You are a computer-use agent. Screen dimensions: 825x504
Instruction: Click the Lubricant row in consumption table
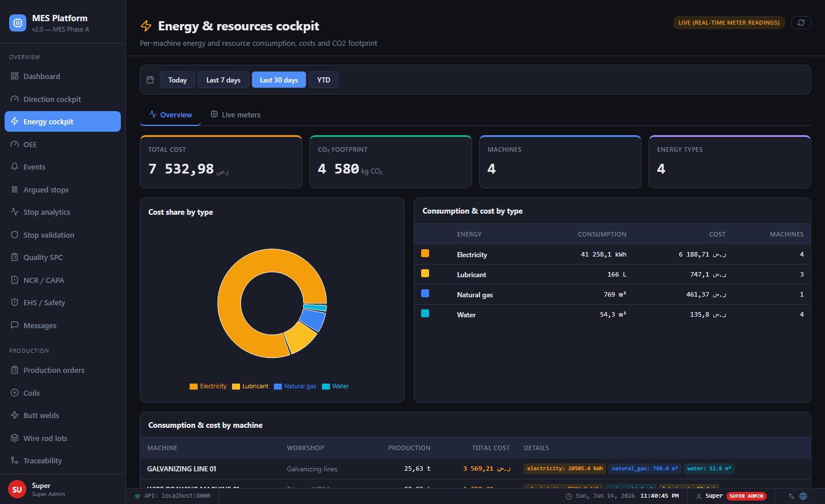pos(612,274)
